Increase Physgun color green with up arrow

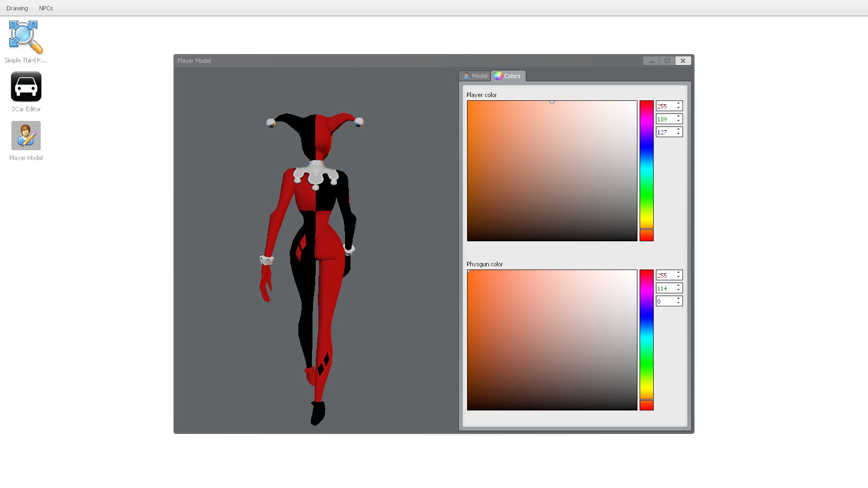679,286
